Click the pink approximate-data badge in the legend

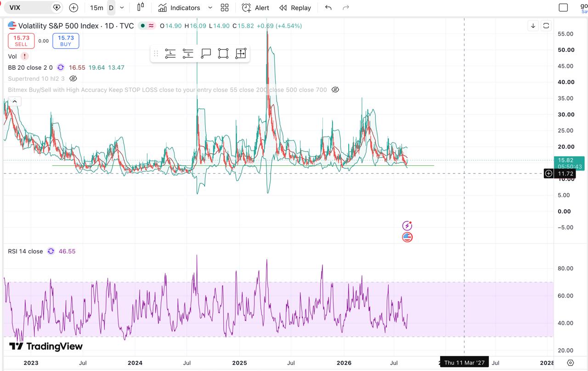pos(151,26)
